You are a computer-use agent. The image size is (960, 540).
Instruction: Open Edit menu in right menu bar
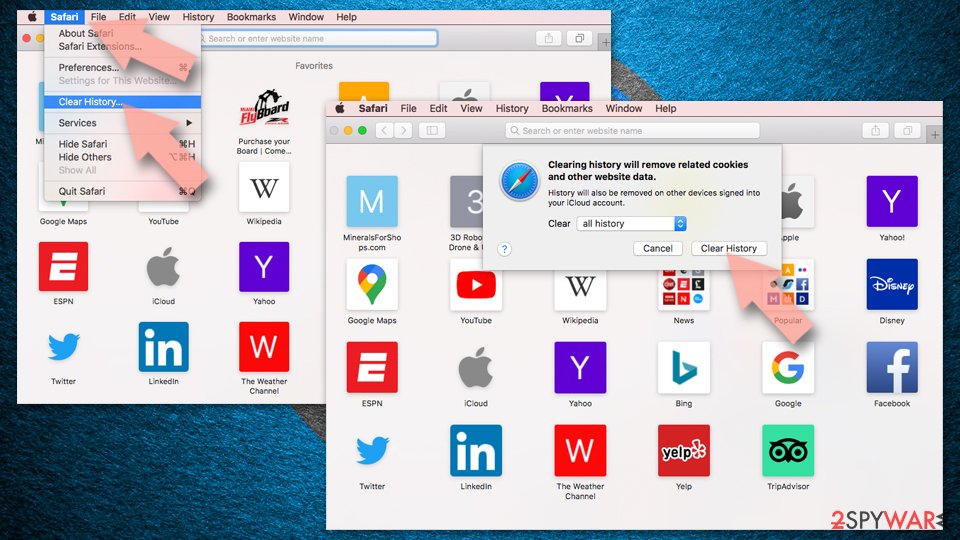[438, 108]
